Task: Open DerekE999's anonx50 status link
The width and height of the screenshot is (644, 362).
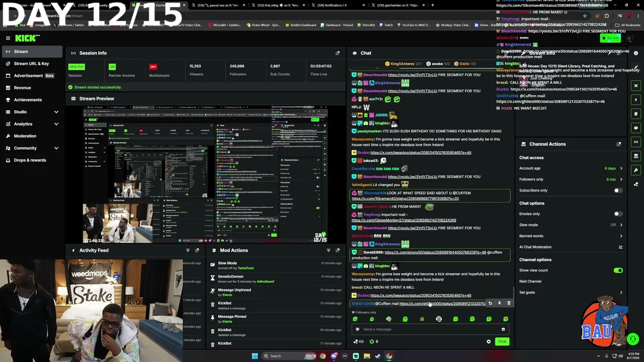Action: point(435,252)
